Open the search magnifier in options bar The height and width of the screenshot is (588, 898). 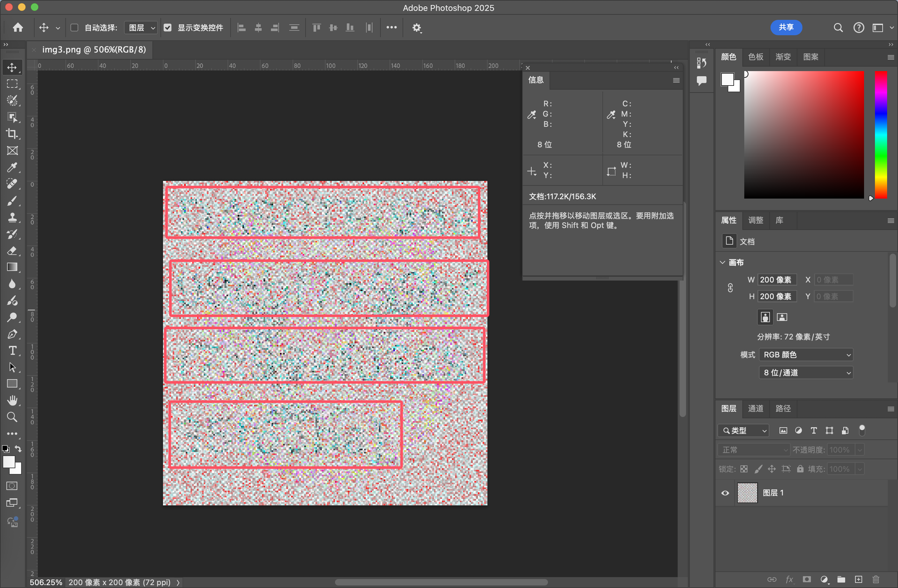[x=838, y=28]
